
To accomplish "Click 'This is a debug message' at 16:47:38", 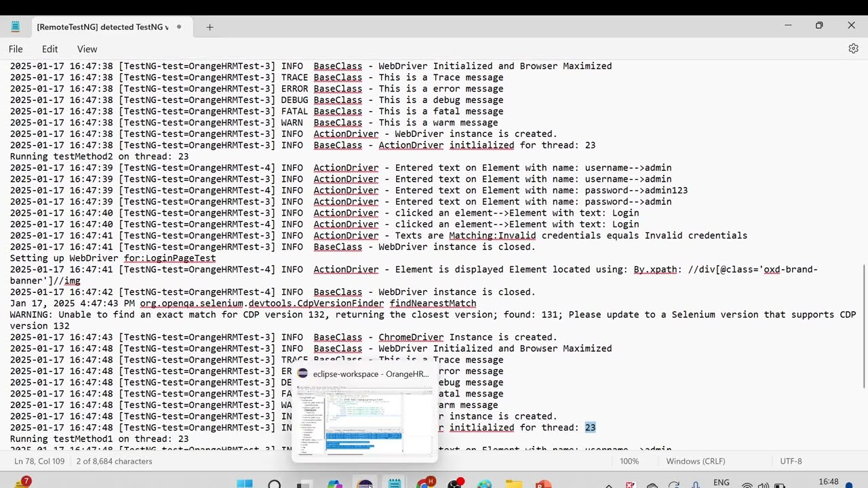I will point(441,100).
